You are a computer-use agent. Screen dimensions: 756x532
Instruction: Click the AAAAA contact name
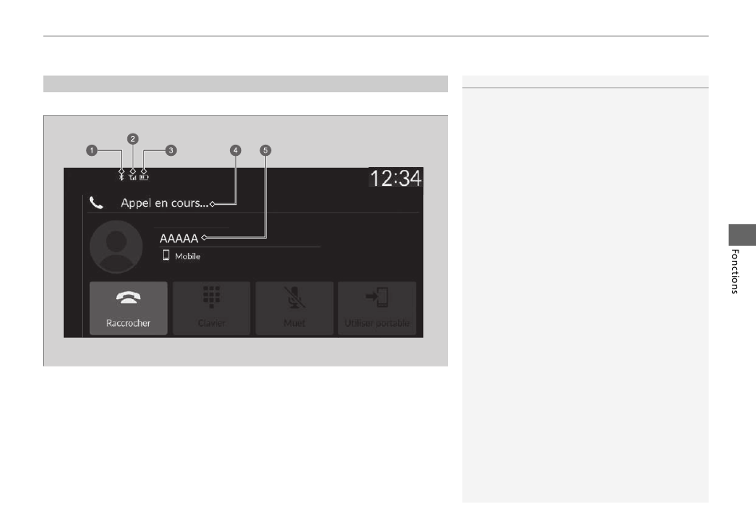coord(179,239)
